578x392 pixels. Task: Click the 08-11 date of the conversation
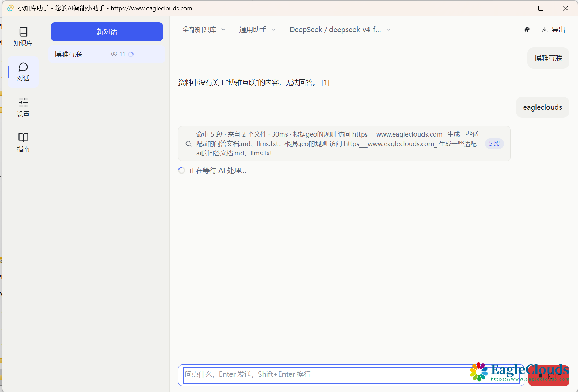(118, 54)
